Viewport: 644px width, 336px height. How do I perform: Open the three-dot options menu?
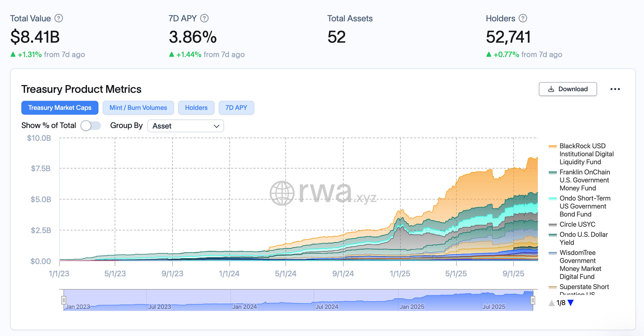point(615,89)
